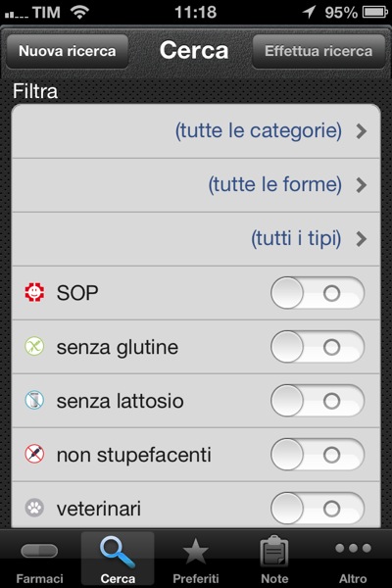Switch on the veterinari filter

pos(318,509)
